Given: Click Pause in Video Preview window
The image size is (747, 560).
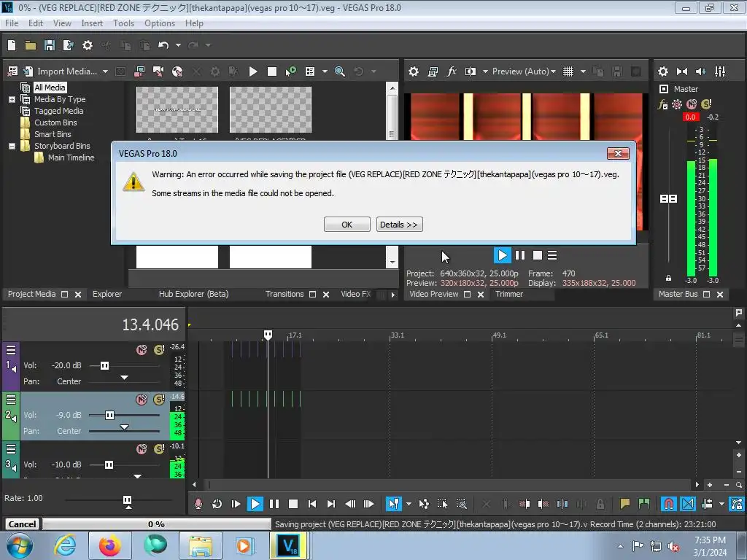Looking at the screenshot, I should [520, 256].
